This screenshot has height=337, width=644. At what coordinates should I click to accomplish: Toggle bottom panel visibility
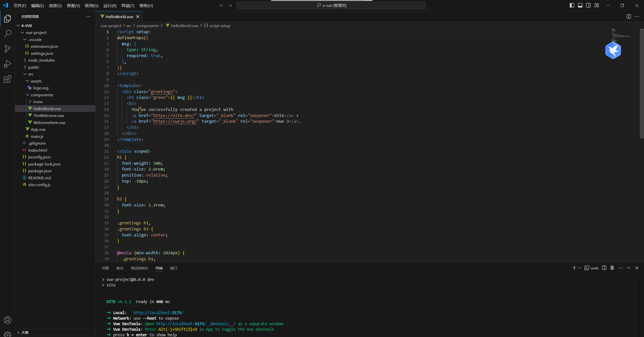tap(580, 5)
